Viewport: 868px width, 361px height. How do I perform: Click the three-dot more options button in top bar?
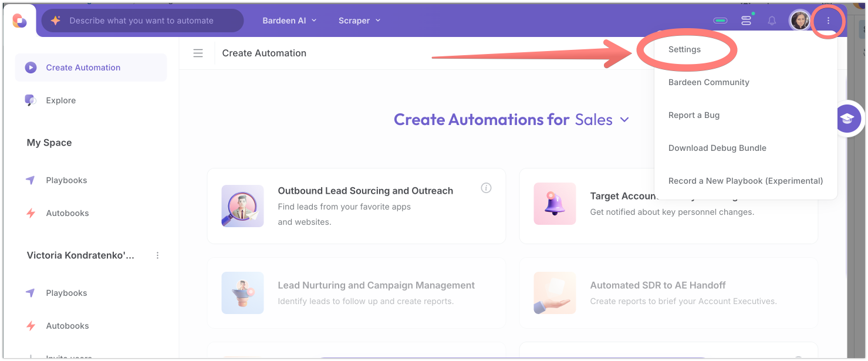click(x=828, y=21)
